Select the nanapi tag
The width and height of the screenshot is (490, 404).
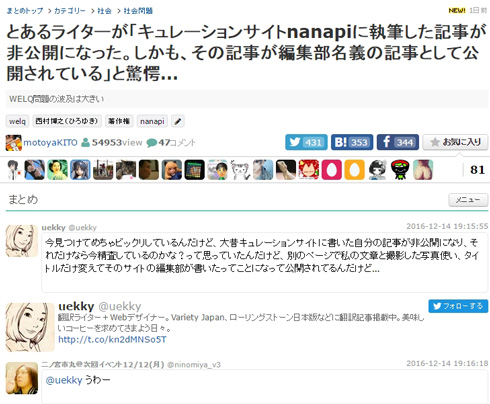click(x=152, y=121)
